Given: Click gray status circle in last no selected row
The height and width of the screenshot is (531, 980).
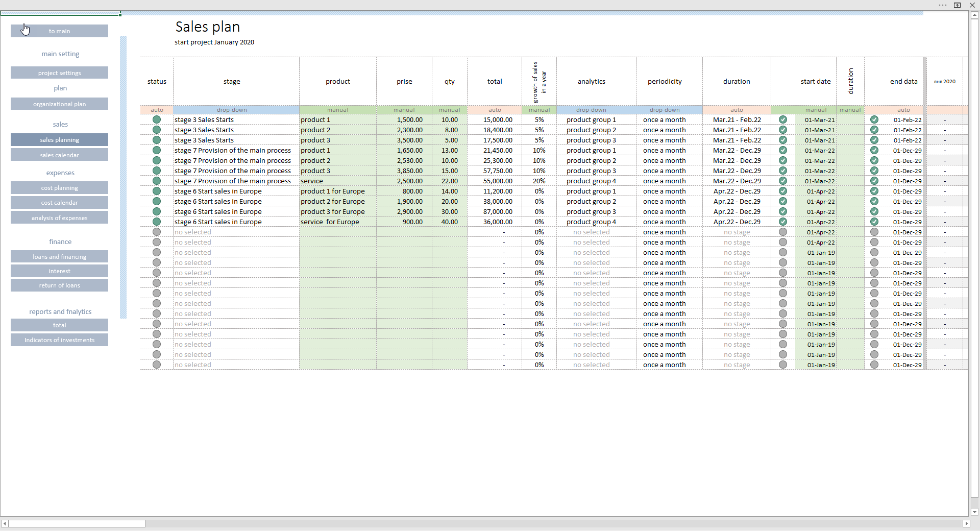Looking at the screenshot, I should point(157,365).
